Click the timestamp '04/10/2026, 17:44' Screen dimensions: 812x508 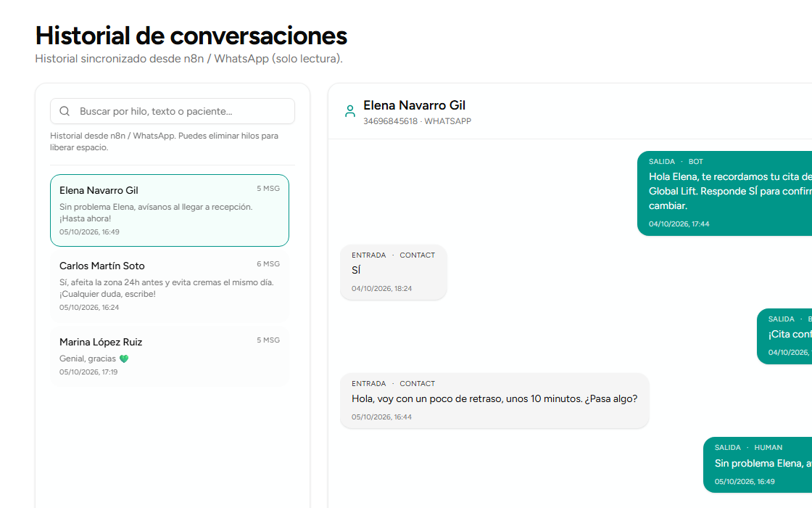(679, 224)
